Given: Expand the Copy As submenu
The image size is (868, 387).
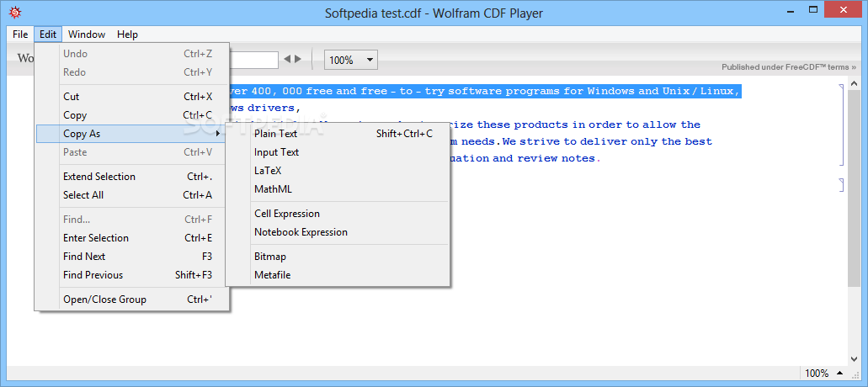Looking at the screenshot, I should [x=132, y=134].
